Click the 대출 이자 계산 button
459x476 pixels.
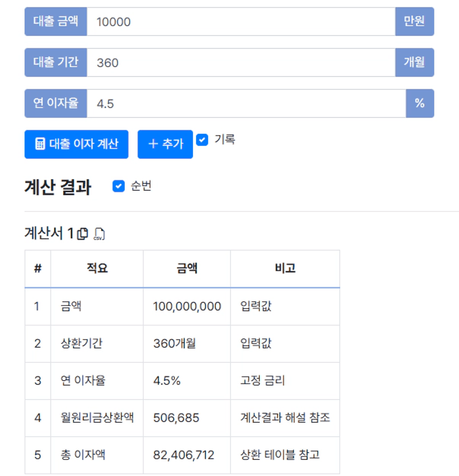pyautogui.click(x=77, y=144)
